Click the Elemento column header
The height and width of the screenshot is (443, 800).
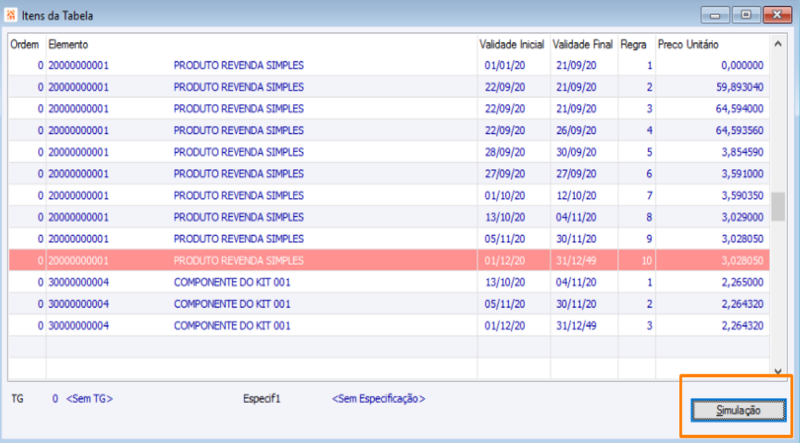tap(68, 44)
